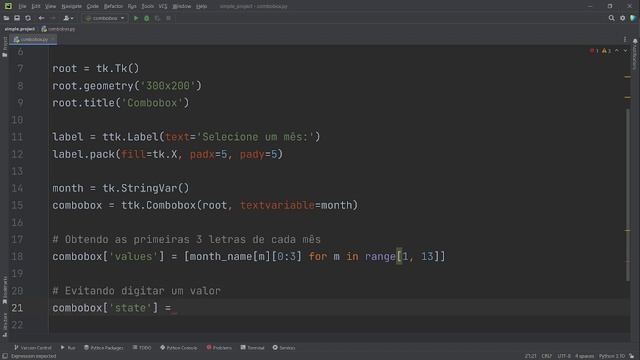Navigate forward with the right arrow icon
Screen dimensions: 640x360
(x=53, y=18)
